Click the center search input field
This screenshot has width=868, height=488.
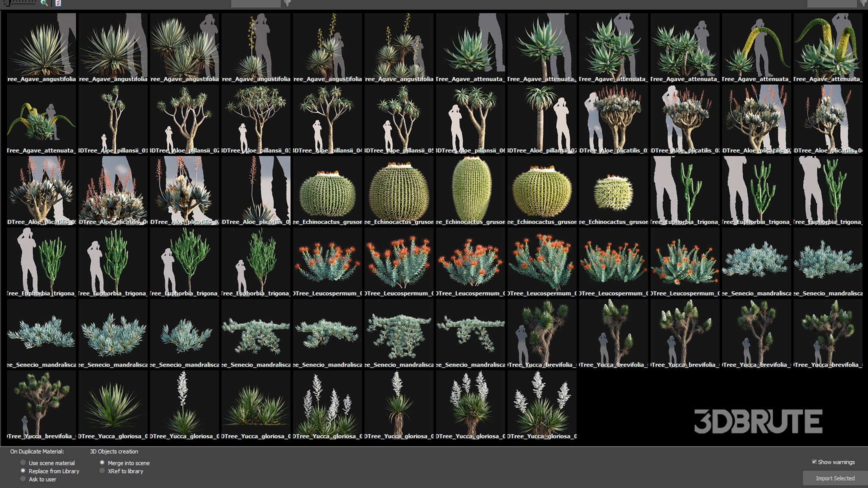256,3
